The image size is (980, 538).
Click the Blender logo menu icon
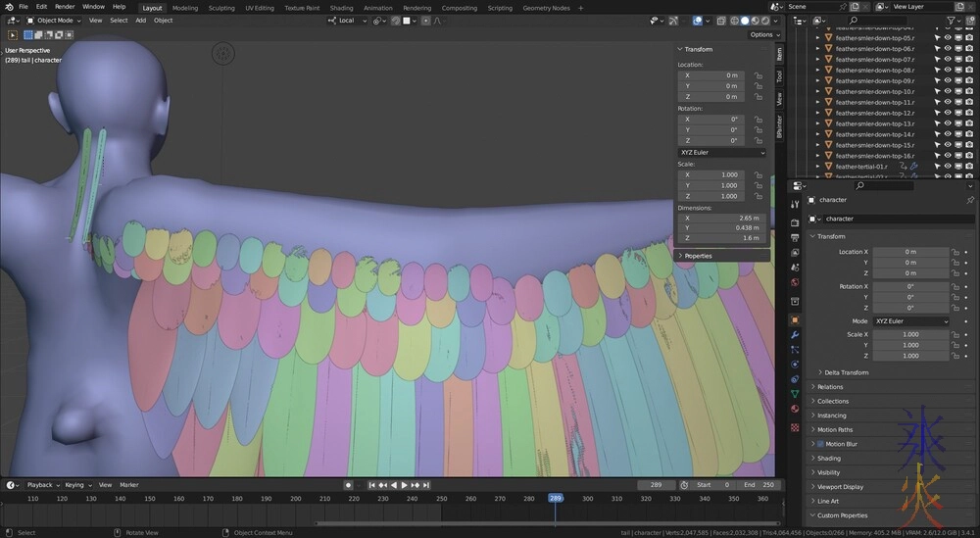(8, 7)
